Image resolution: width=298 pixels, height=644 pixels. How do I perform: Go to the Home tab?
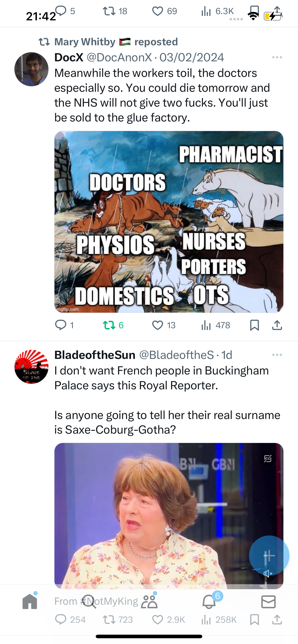point(30,602)
